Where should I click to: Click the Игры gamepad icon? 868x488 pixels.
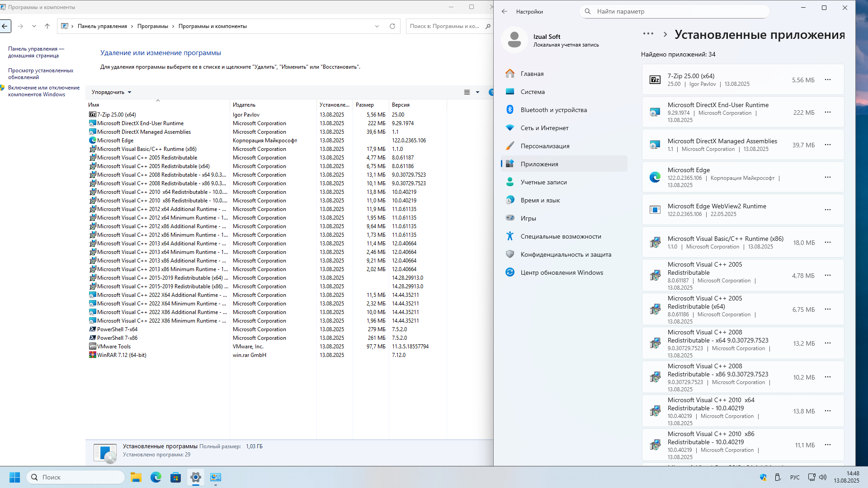coord(510,218)
